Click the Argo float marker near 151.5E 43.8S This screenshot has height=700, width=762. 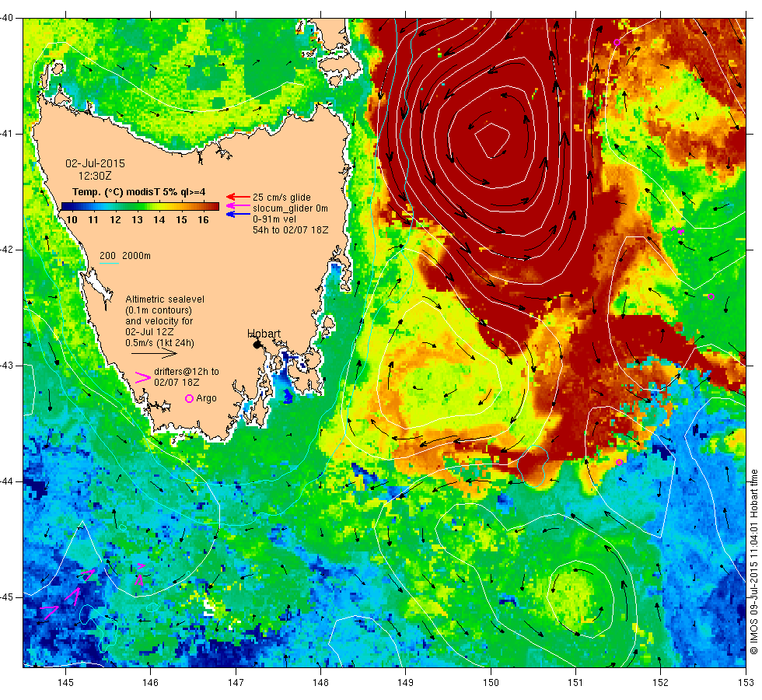619,462
